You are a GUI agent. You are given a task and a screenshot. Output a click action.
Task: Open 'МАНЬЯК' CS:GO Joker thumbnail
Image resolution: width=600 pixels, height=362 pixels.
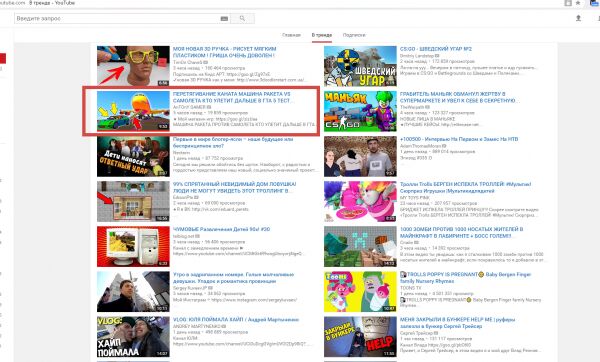pyautogui.click(x=360, y=111)
